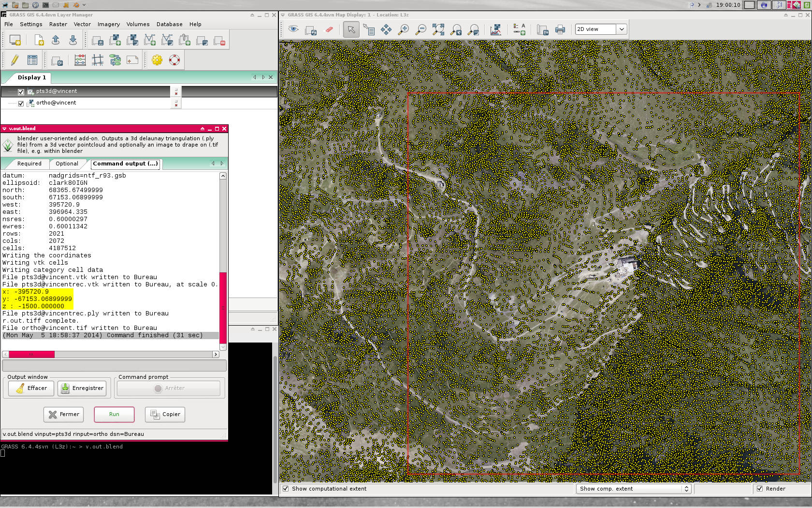Image resolution: width=812 pixels, height=508 pixels.
Task: Click the Display map eye icon
Action: tap(293, 30)
